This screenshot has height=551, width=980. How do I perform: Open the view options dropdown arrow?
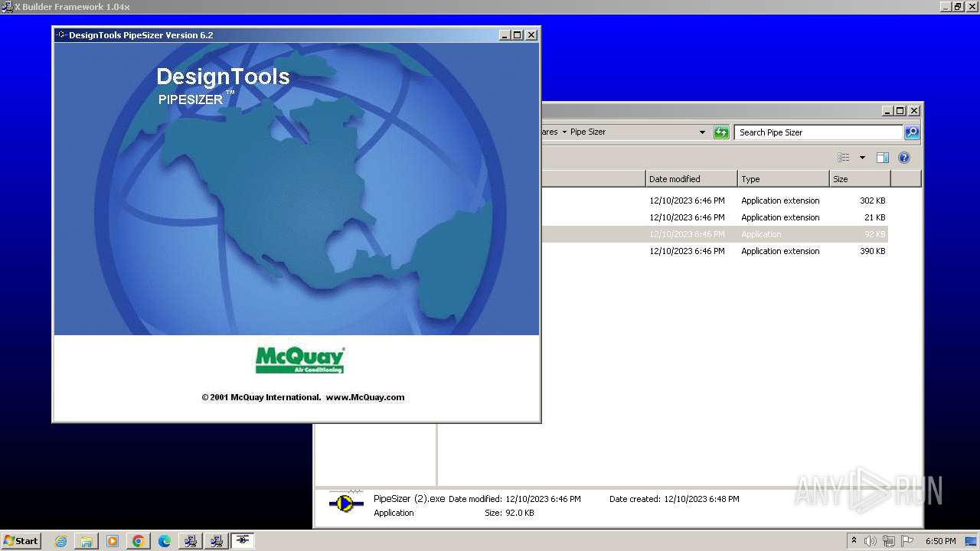click(862, 158)
